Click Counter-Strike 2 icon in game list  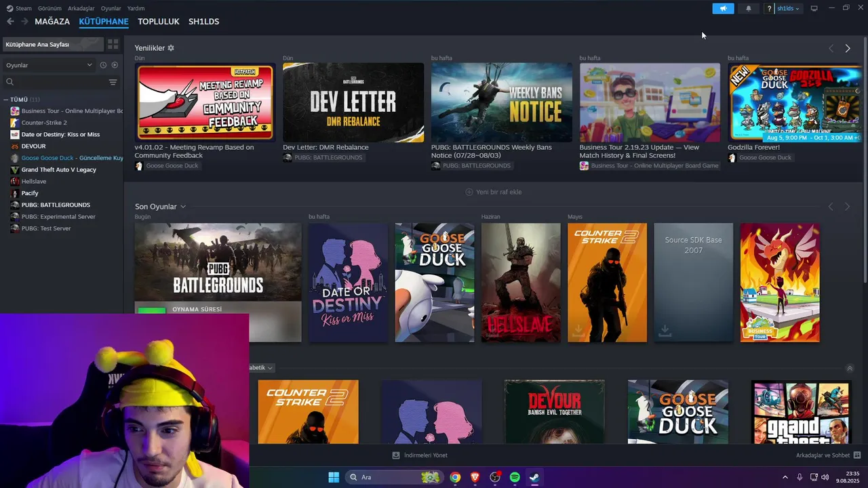click(x=14, y=123)
